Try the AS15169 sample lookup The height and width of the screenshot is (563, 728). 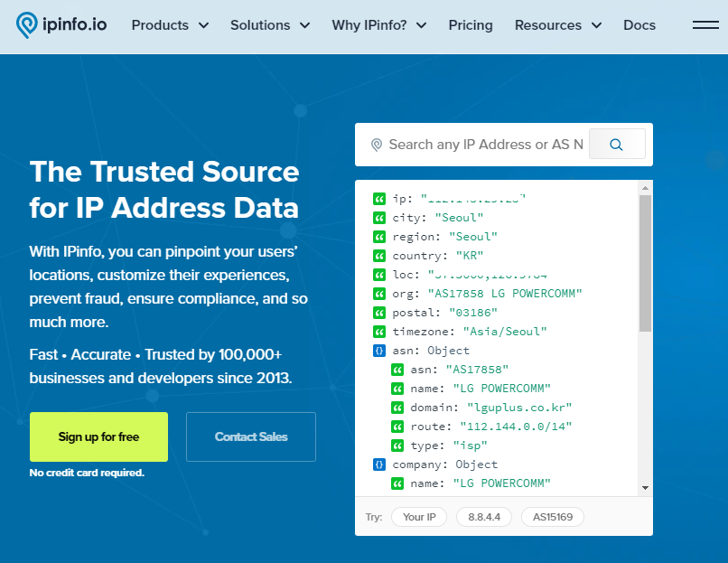[553, 517]
